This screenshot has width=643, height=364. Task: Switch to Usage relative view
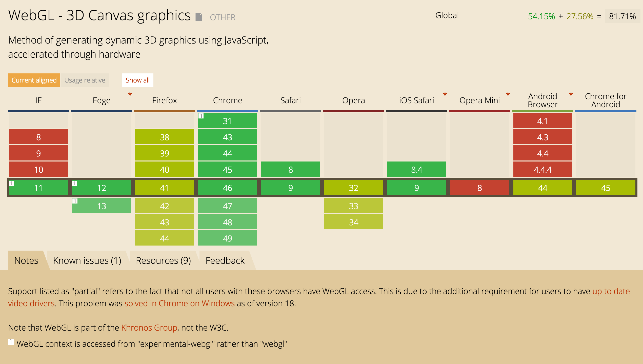(85, 80)
